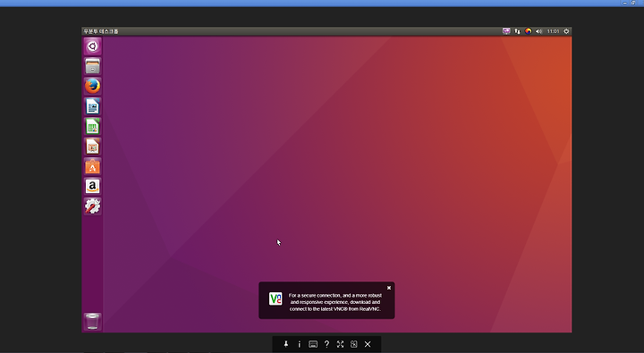Click the remote desktop sharing indicator
The width and height of the screenshot is (644, 353).
pyautogui.click(x=506, y=31)
